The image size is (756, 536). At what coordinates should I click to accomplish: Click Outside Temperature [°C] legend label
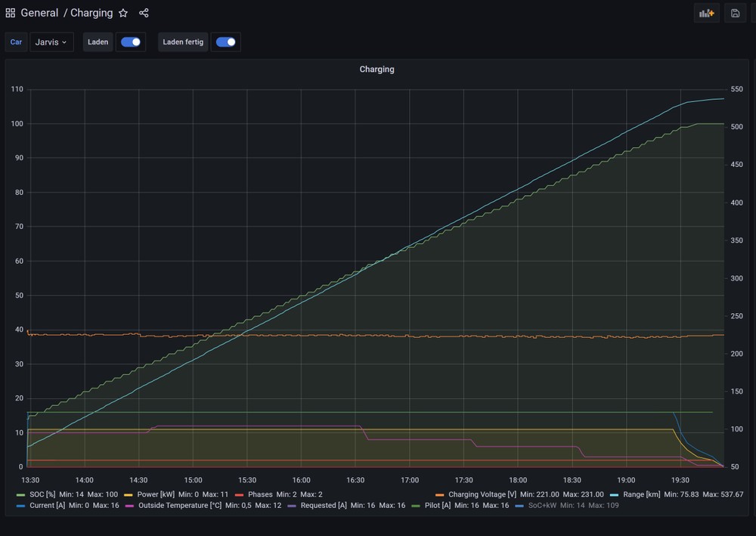pos(179,505)
